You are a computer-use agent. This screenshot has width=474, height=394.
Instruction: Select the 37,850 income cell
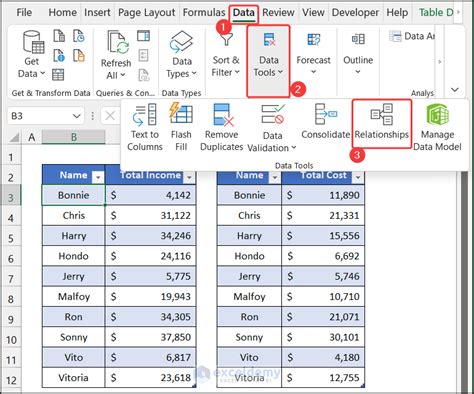(x=150, y=337)
